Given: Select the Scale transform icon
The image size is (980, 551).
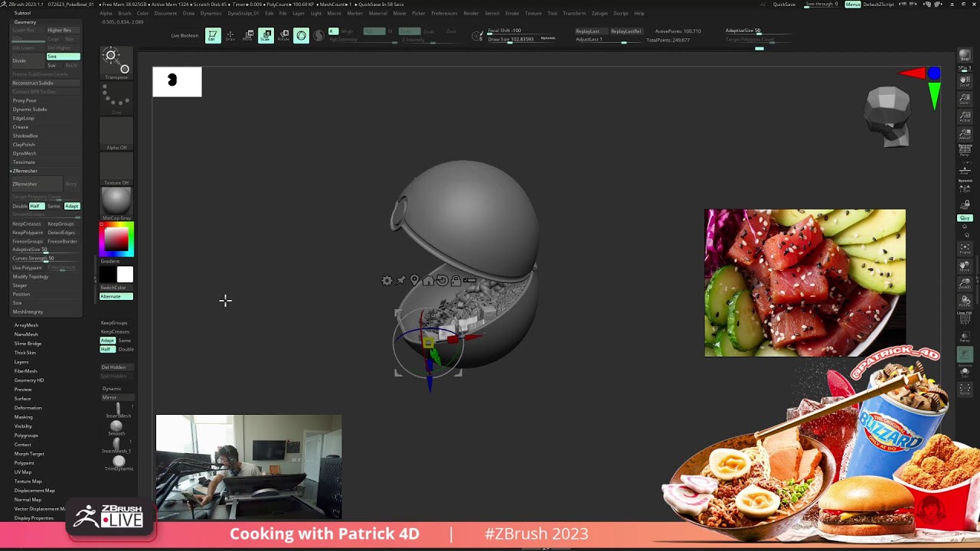Looking at the screenshot, I should [266, 35].
